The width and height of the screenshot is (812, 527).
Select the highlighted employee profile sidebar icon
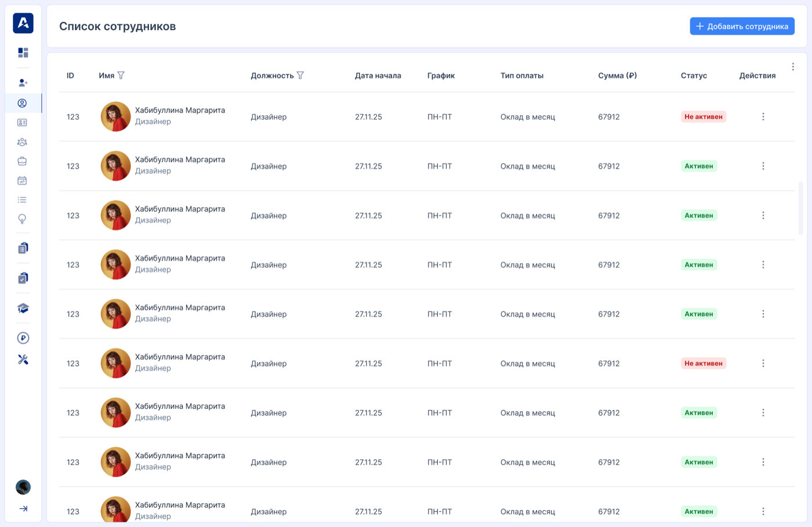[22, 103]
